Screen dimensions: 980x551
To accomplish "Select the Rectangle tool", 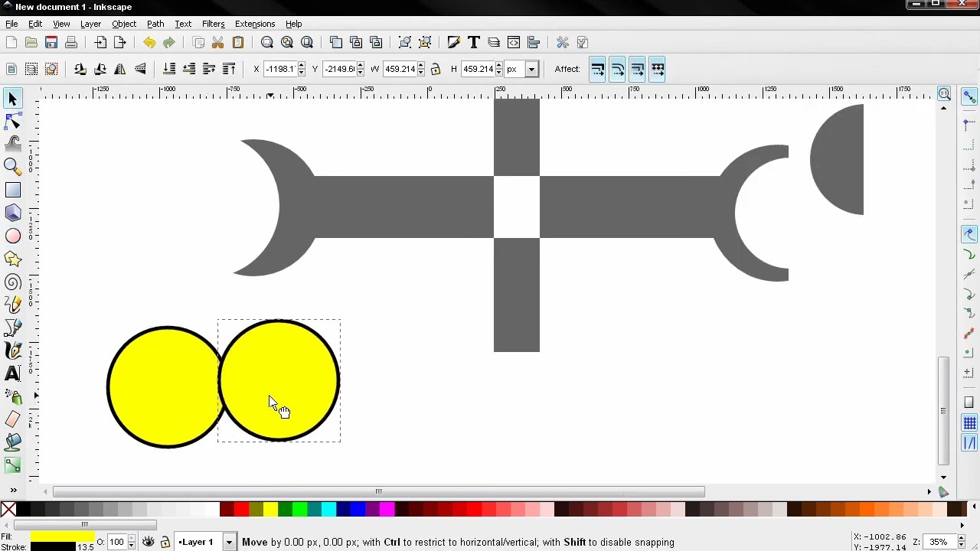I will (x=12, y=189).
